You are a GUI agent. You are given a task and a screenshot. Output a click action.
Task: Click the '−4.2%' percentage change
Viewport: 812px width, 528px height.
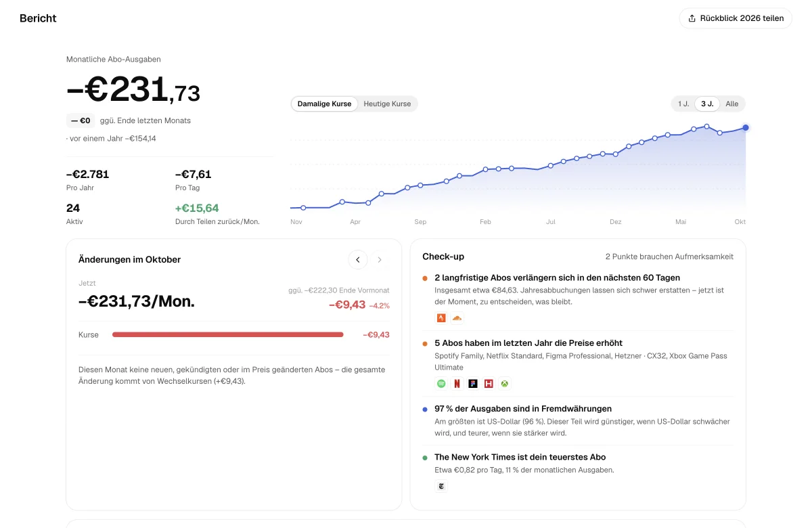[x=380, y=305]
